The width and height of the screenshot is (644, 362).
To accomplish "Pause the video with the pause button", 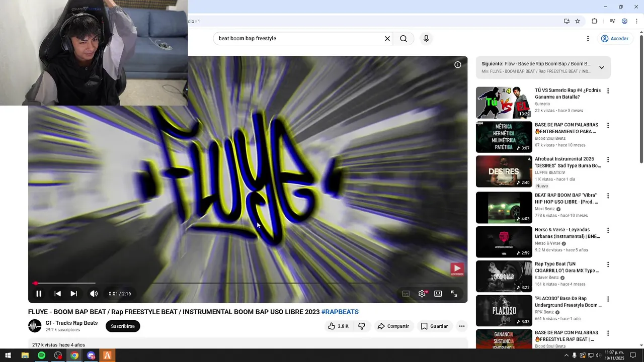I will (x=39, y=294).
